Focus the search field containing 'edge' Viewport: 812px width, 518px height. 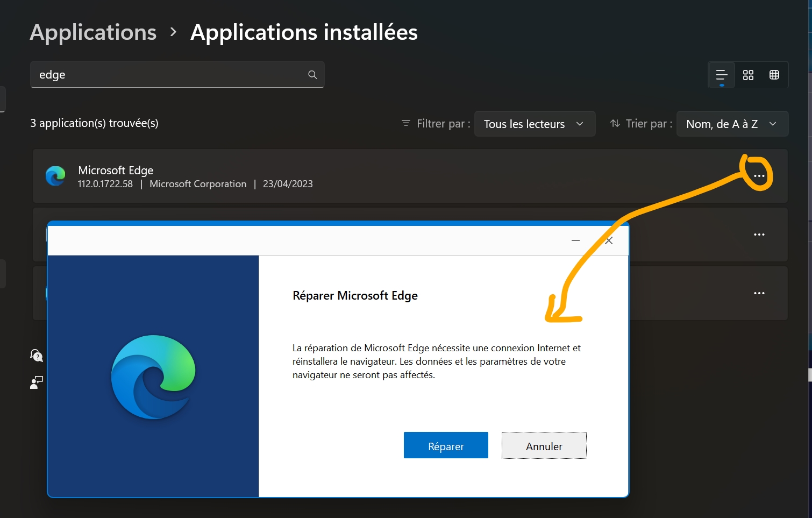click(x=167, y=75)
